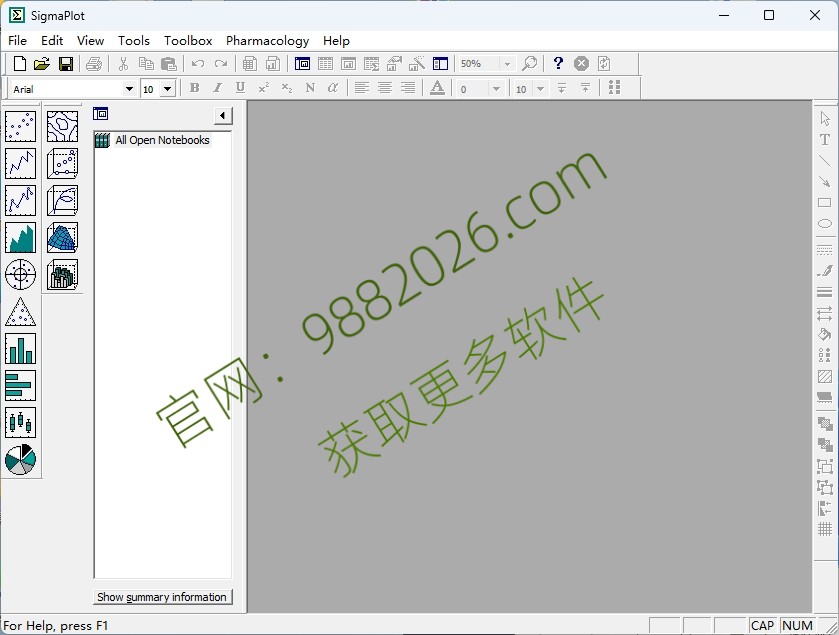Click the font color A icon
839x635 pixels.
pyautogui.click(x=437, y=88)
